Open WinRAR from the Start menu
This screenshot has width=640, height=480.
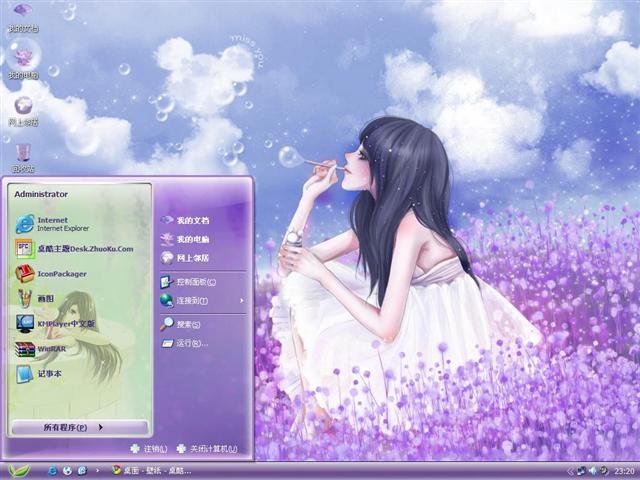pos(40,349)
